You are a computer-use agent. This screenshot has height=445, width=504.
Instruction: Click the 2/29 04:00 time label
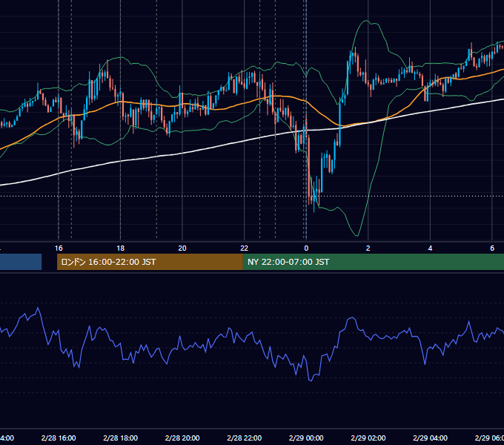tap(430, 438)
